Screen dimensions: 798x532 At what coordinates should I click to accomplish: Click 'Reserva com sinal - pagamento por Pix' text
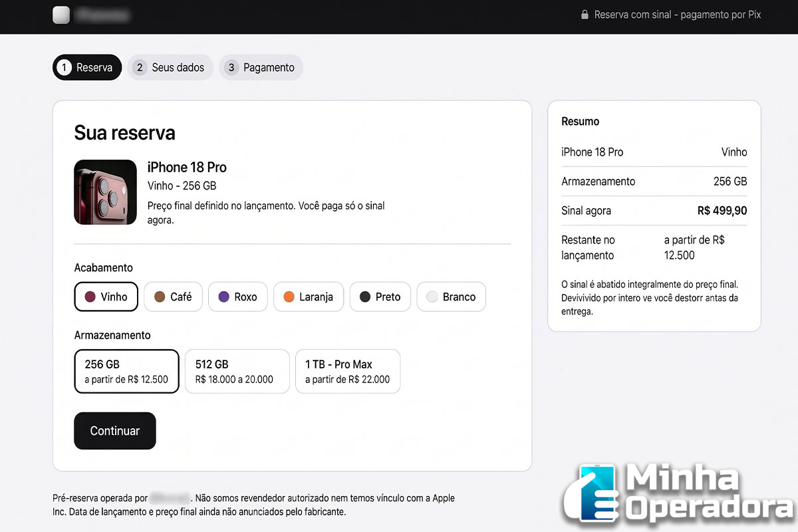click(678, 15)
